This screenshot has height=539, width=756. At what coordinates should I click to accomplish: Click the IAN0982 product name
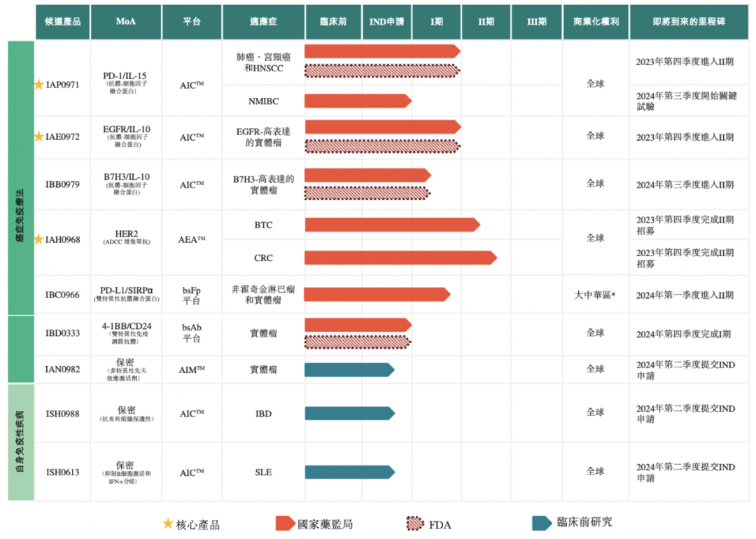pos(63,370)
